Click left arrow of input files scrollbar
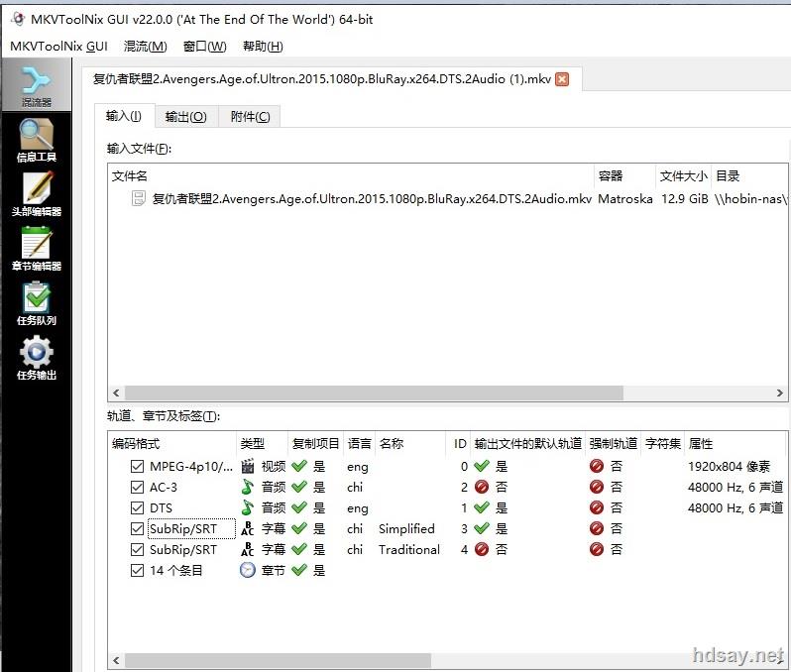791x672 pixels. point(117,393)
